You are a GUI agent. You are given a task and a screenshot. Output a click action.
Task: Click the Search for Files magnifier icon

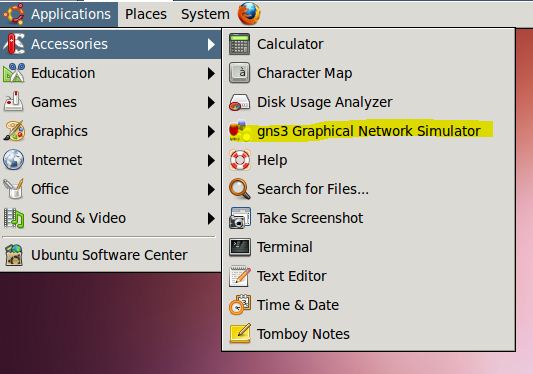click(240, 189)
